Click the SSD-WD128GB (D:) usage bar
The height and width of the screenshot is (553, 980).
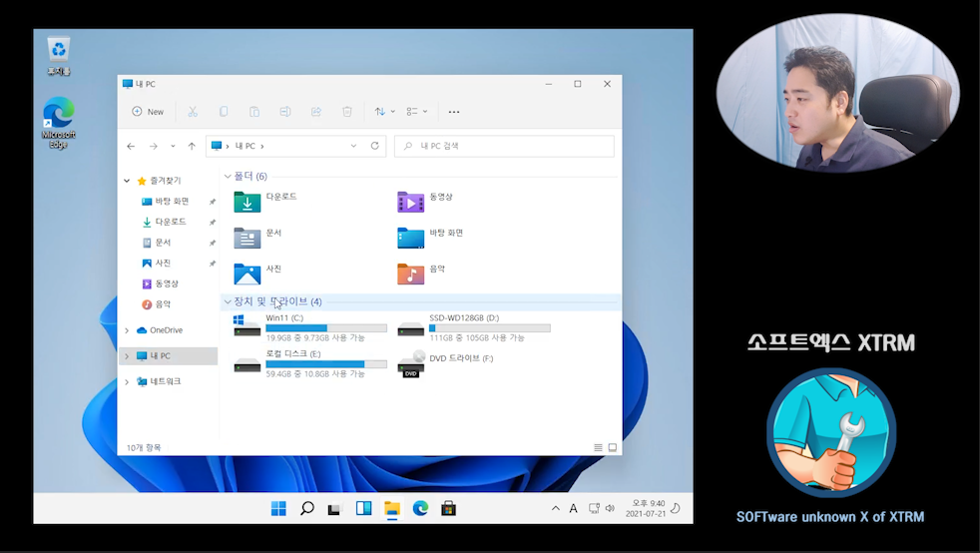(490, 328)
